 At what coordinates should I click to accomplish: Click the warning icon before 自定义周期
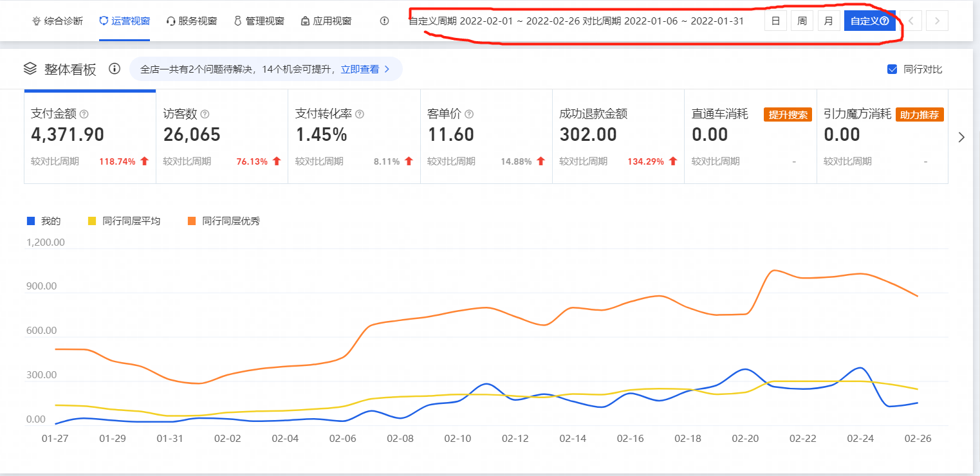point(384,21)
